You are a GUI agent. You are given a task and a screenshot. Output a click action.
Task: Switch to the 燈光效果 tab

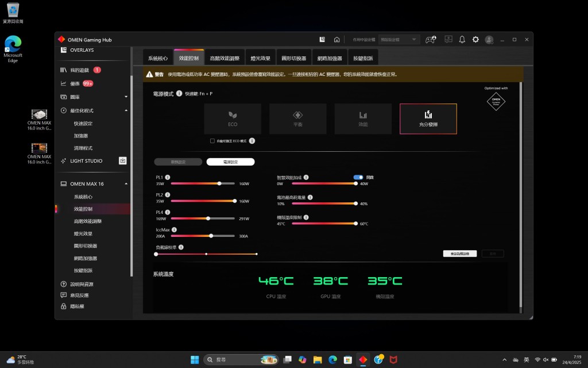click(261, 58)
